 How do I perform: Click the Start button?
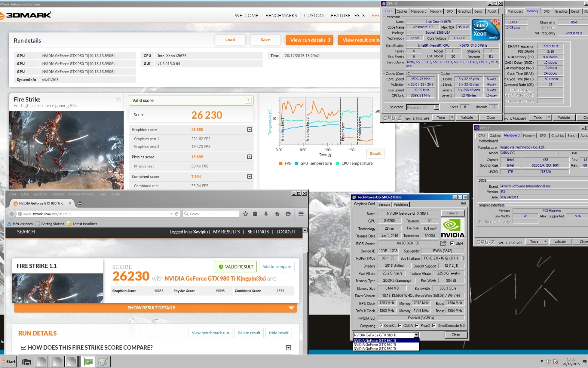tap(8, 362)
